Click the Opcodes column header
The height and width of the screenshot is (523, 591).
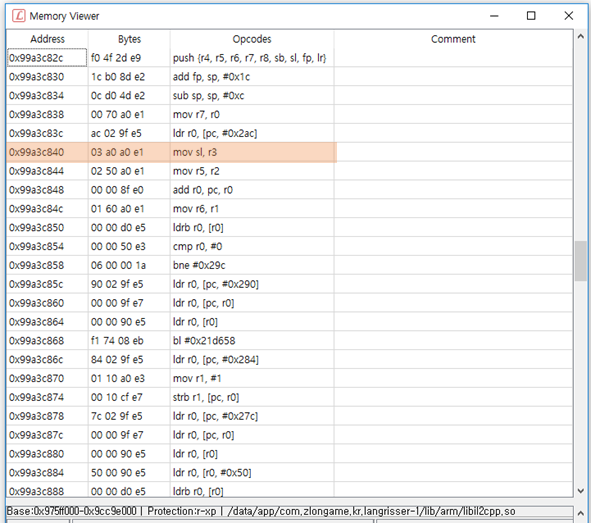[x=252, y=39]
